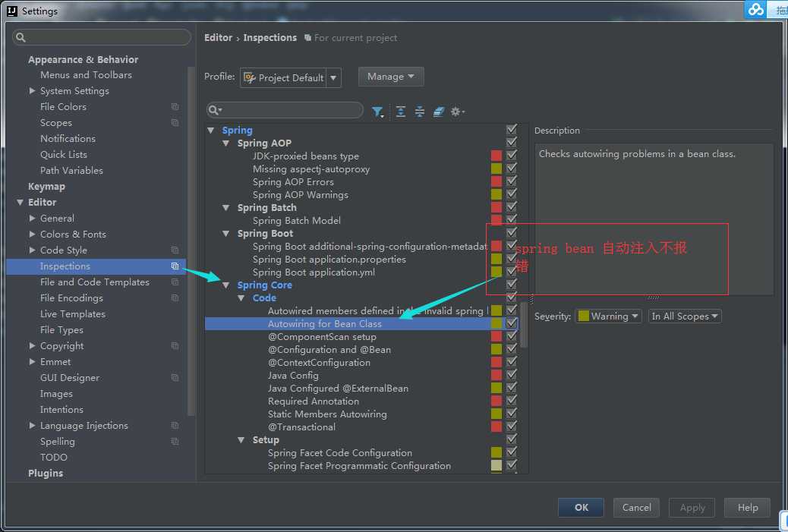
Task: Select Notifications settings page
Action: point(68,139)
